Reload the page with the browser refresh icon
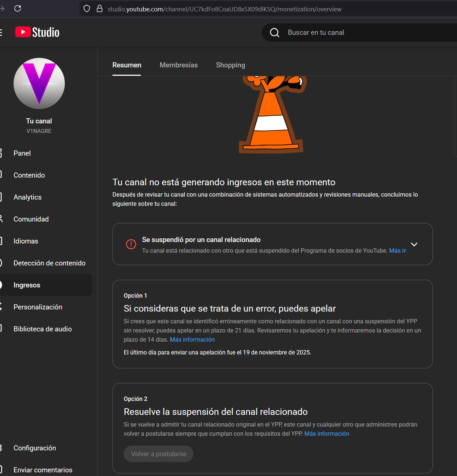 tap(17, 8)
